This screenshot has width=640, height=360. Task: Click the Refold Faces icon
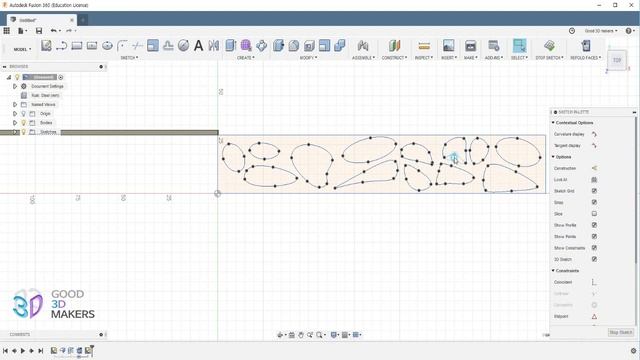pyautogui.click(x=586, y=45)
